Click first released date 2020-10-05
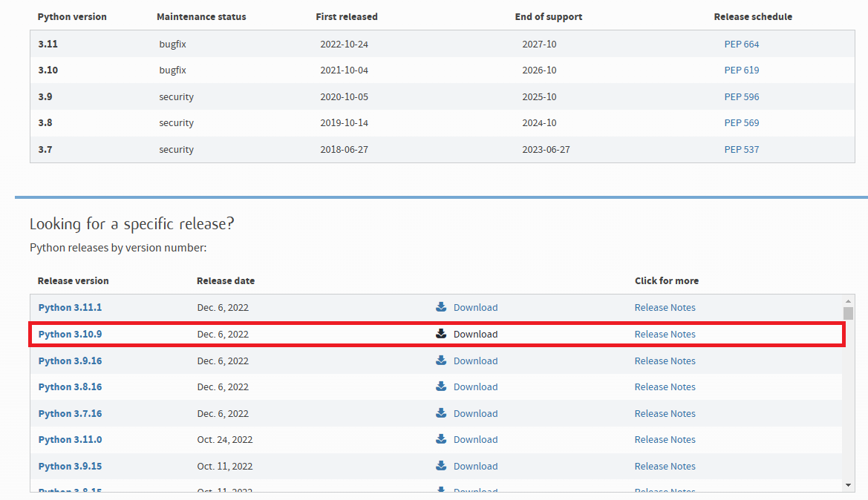The image size is (868, 500). point(344,96)
